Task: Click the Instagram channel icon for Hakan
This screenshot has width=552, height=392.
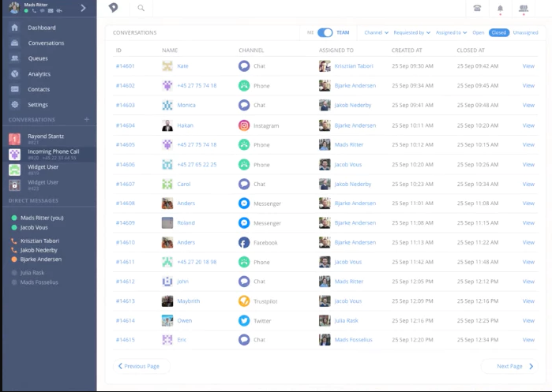Action: click(x=244, y=125)
